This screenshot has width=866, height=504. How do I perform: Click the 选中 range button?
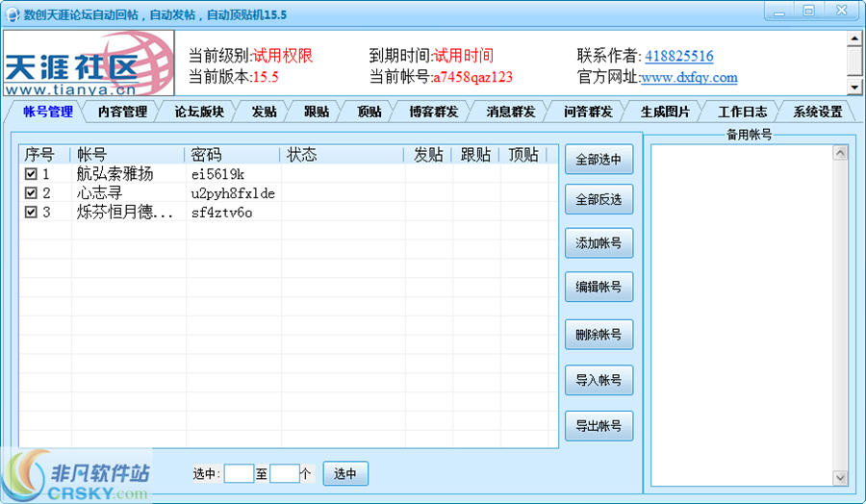click(x=345, y=473)
